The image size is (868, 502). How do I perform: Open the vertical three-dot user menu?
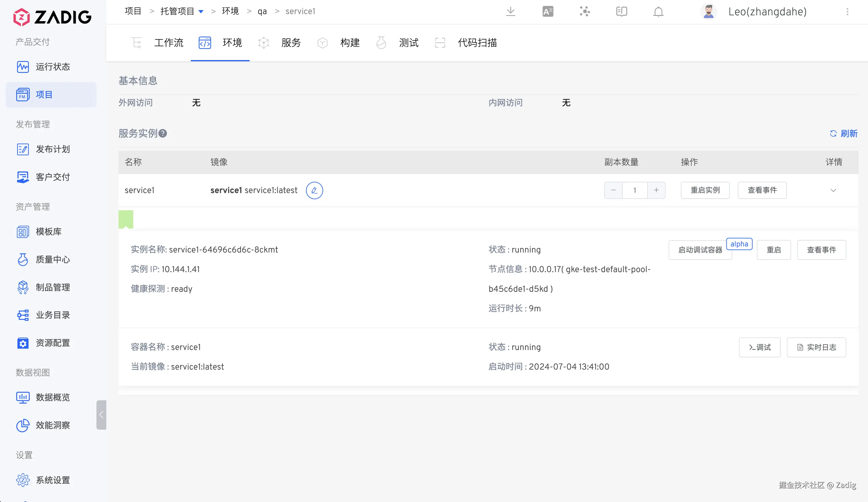[x=847, y=12]
